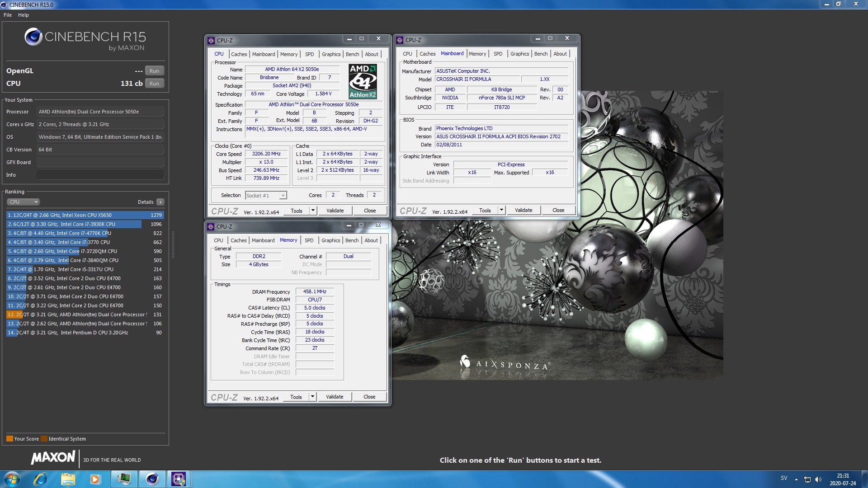
Task: Switch to SPD tab in CPU window
Action: (310, 54)
